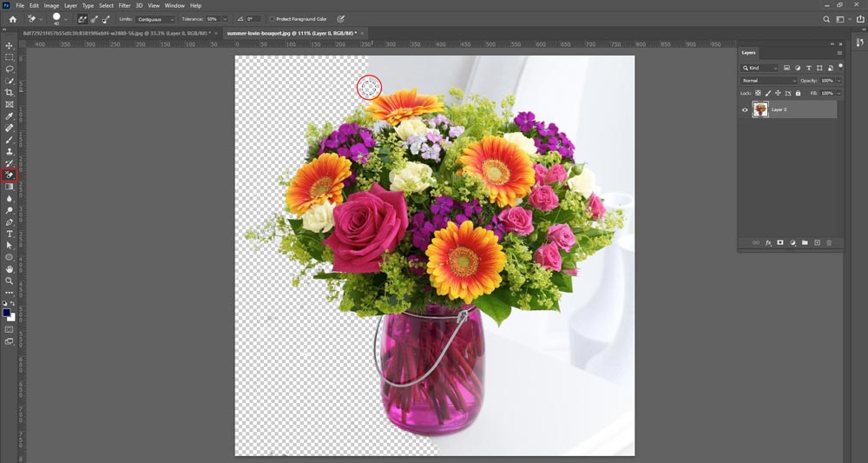
Task: Open the Edit Toolbar ellipsis
Action: (x=10, y=293)
